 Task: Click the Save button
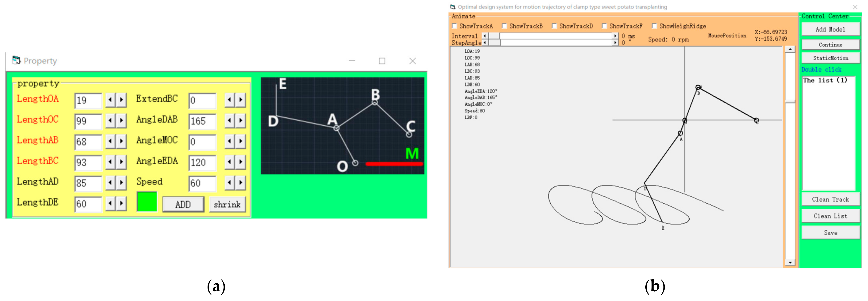pyautogui.click(x=830, y=233)
